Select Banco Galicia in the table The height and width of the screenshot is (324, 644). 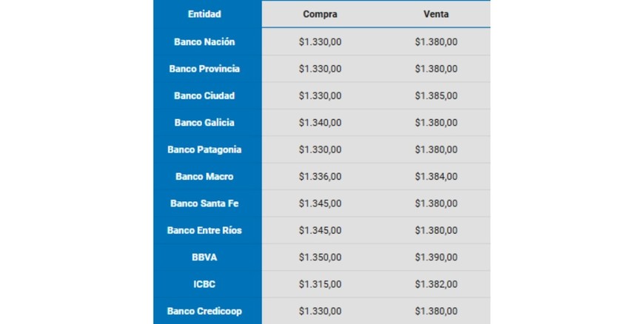click(204, 123)
